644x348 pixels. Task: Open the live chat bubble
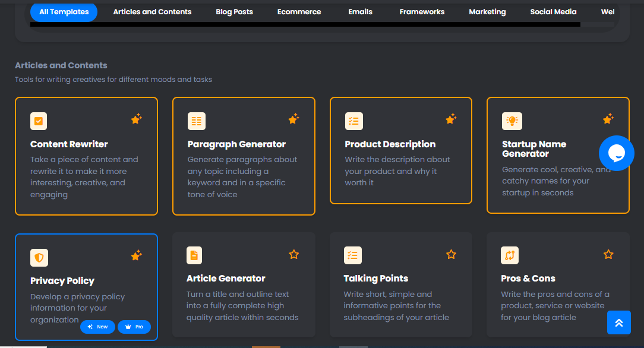click(617, 153)
